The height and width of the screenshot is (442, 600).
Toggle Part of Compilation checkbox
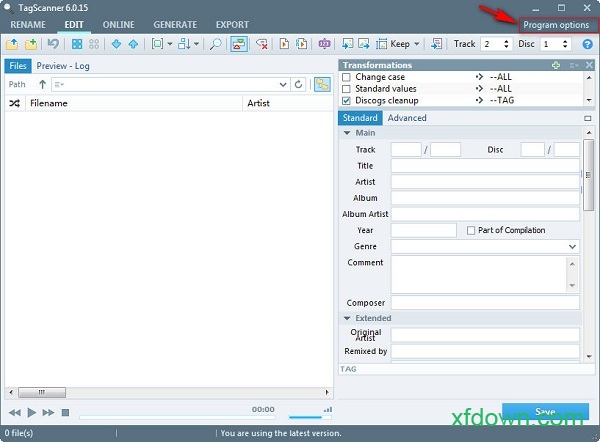[x=471, y=230]
